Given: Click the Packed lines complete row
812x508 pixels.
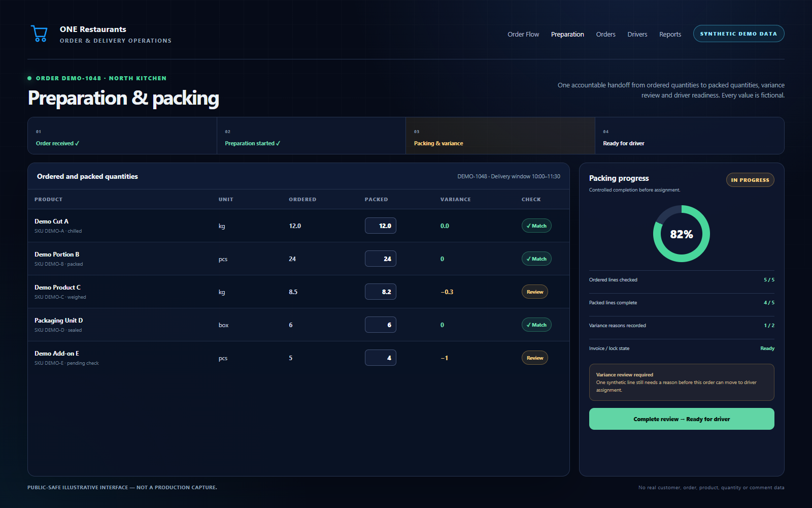Looking at the screenshot, I should pyautogui.click(x=682, y=303).
